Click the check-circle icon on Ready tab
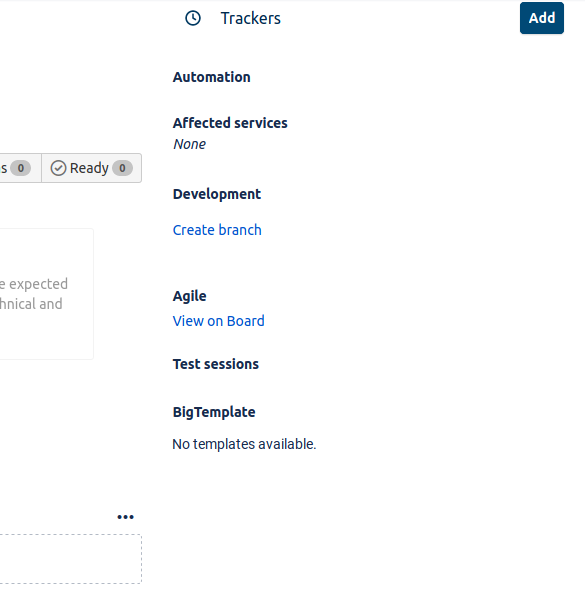 pos(59,168)
